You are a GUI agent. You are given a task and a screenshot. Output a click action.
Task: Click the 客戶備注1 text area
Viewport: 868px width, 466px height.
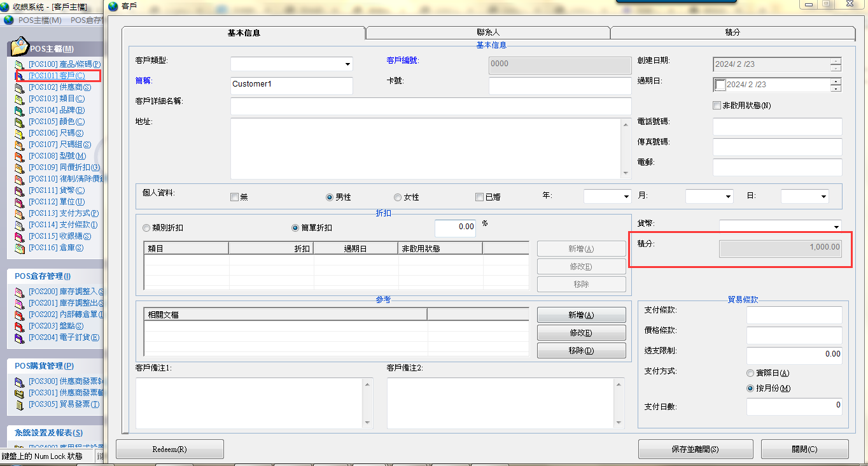(254, 404)
